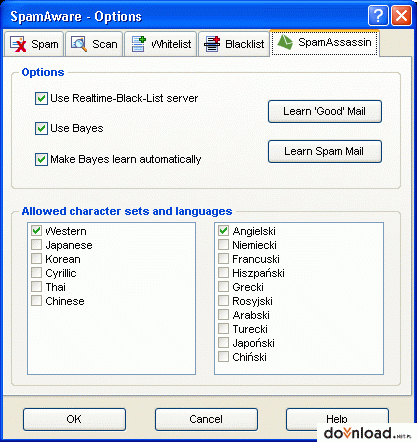The height and width of the screenshot is (442, 417).
Task: Allow Cyrillic character set
Action: pos(36,273)
